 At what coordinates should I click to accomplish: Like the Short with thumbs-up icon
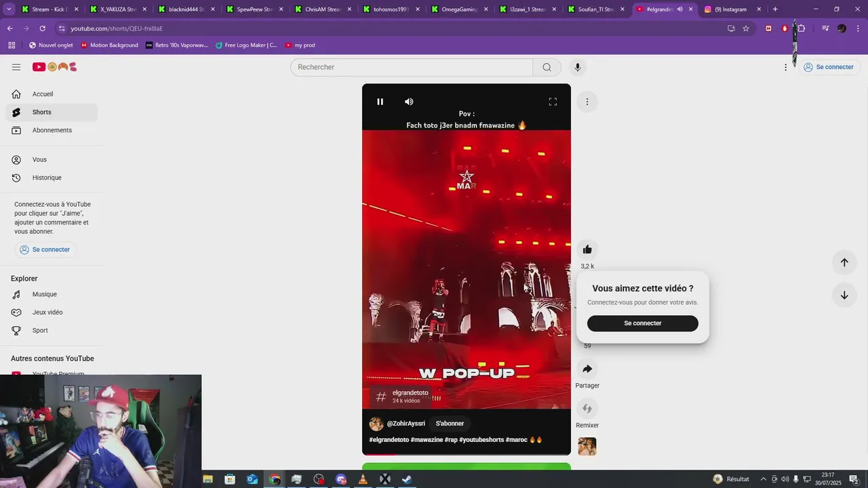[587, 249]
